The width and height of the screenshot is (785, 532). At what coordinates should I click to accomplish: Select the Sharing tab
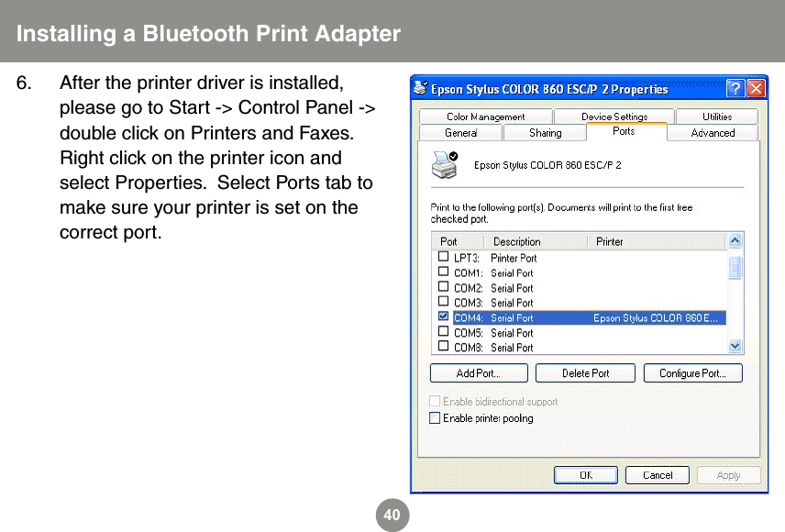[544, 132]
